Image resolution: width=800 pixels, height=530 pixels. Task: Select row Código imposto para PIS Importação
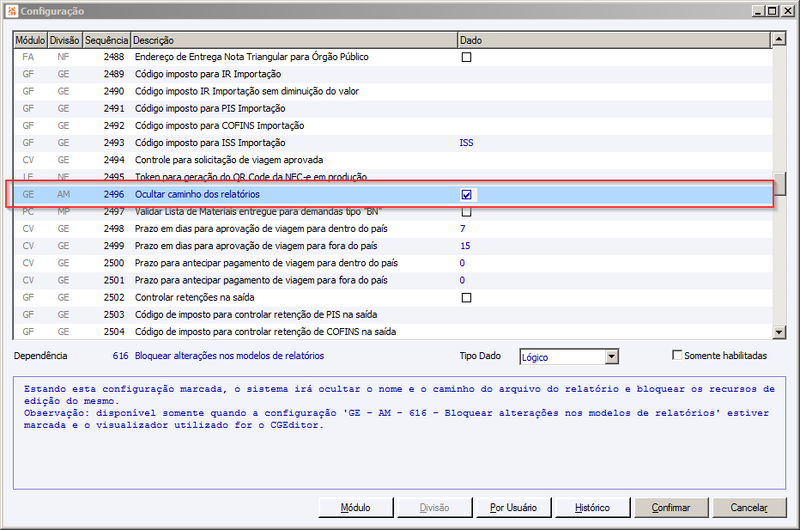click(393, 109)
